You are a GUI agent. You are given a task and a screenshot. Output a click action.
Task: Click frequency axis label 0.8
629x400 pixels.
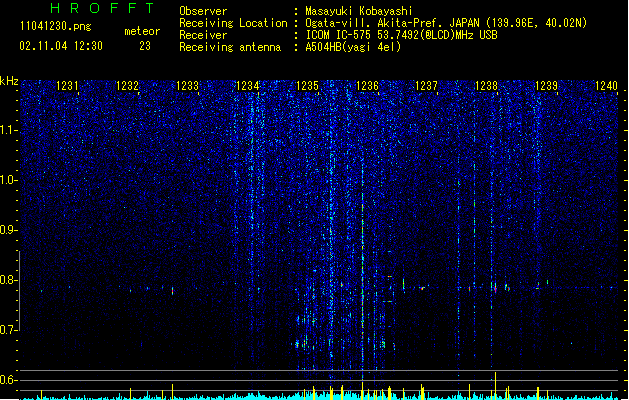coord(8,280)
